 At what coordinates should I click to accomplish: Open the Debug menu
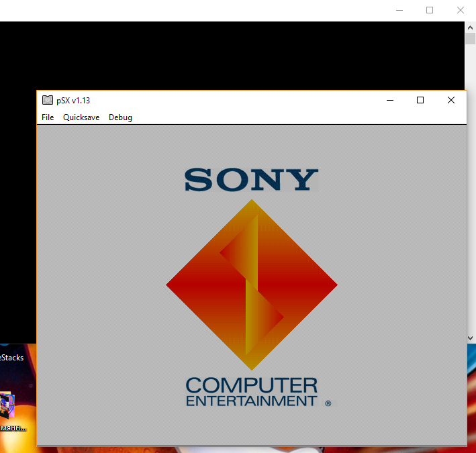120,117
